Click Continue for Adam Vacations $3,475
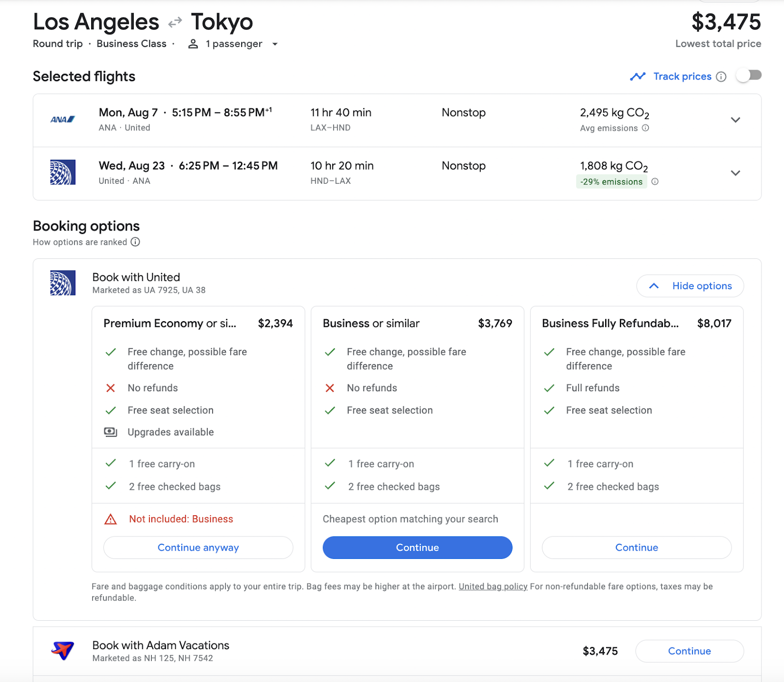 tap(689, 651)
